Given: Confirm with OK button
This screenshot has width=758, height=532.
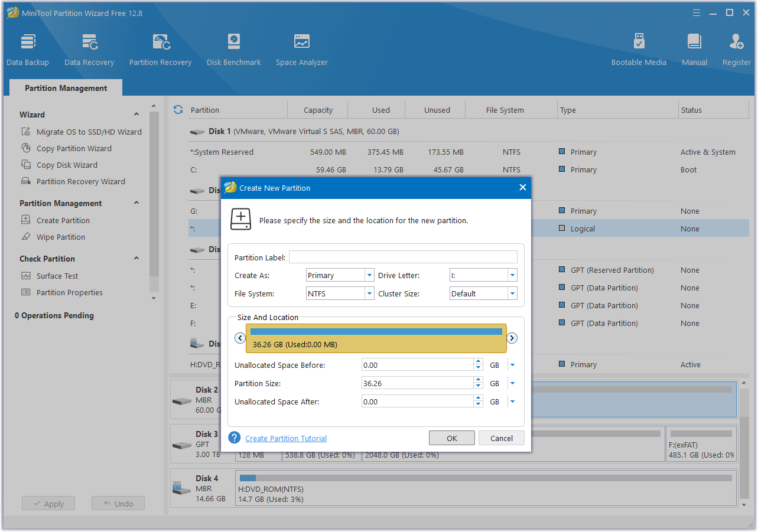Looking at the screenshot, I should click(452, 438).
